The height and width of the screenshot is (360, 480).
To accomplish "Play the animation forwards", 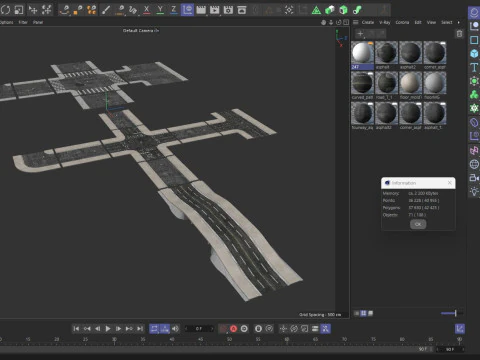I will (108, 329).
